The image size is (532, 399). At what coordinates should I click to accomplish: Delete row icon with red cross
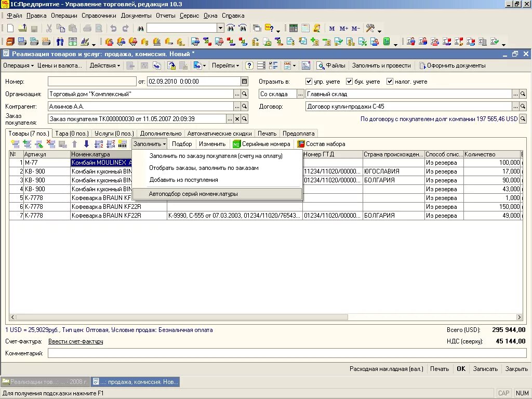pos(51,144)
